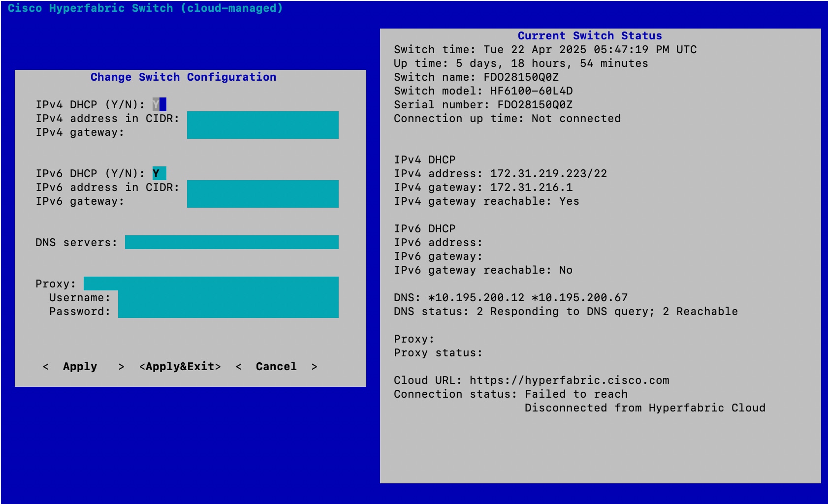This screenshot has height=504, width=828.
Task: Click IPv4 gateway reachable Yes line
Action: pyautogui.click(x=486, y=201)
